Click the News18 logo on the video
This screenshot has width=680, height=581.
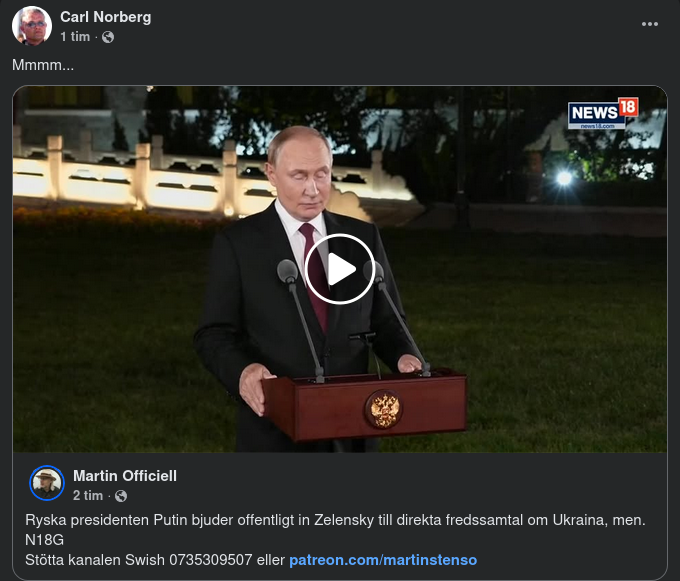pos(603,114)
